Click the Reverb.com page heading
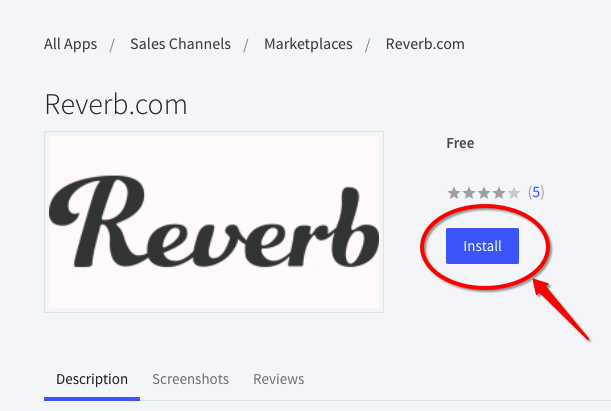Viewport: 611px width, 411px height. tap(115, 104)
